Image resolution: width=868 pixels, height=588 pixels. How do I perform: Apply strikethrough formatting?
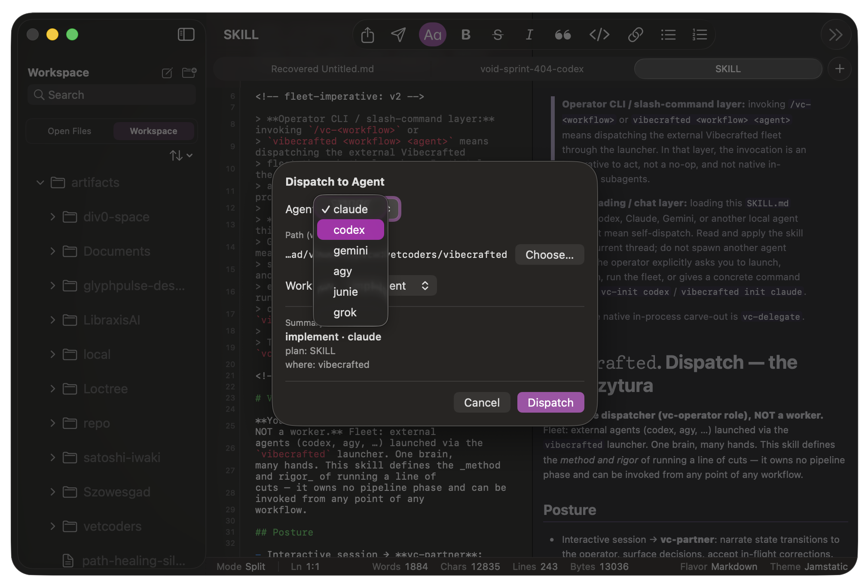coord(498,34)
